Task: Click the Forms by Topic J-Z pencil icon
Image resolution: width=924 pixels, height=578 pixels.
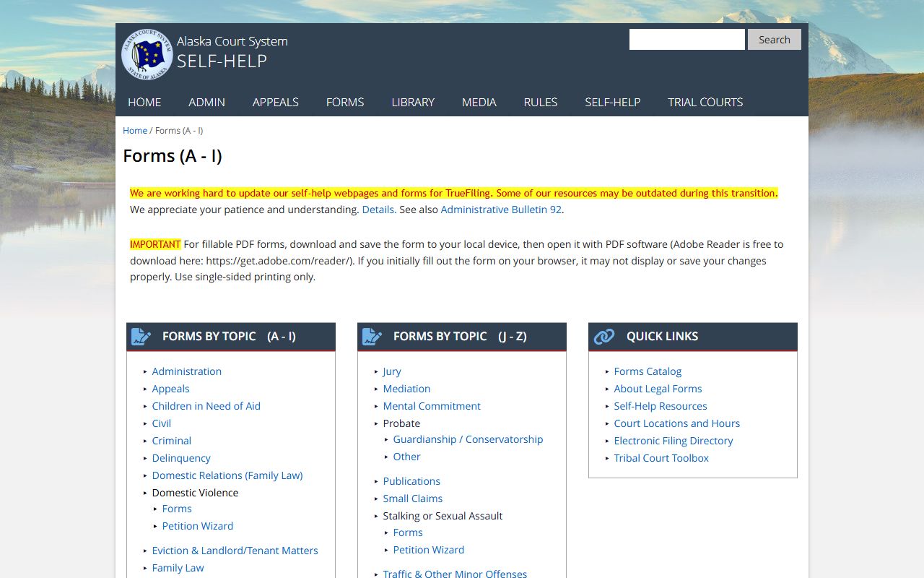Action: 372,337
